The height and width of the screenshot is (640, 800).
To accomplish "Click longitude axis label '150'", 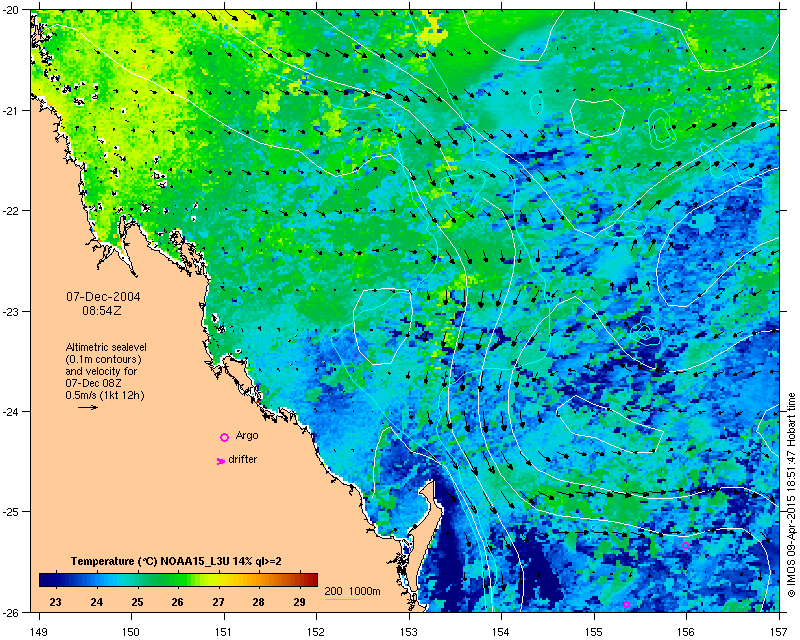I will [x=131, y=631].
